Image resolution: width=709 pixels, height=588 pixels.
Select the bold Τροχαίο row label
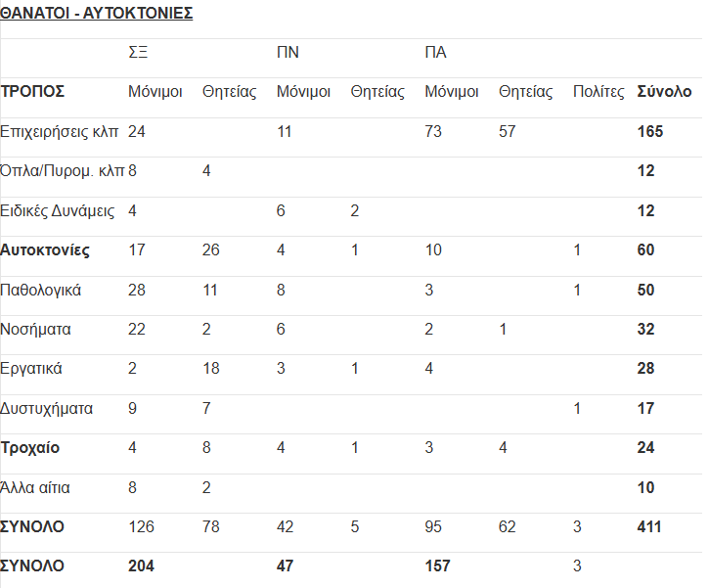(x=30, y=448)
